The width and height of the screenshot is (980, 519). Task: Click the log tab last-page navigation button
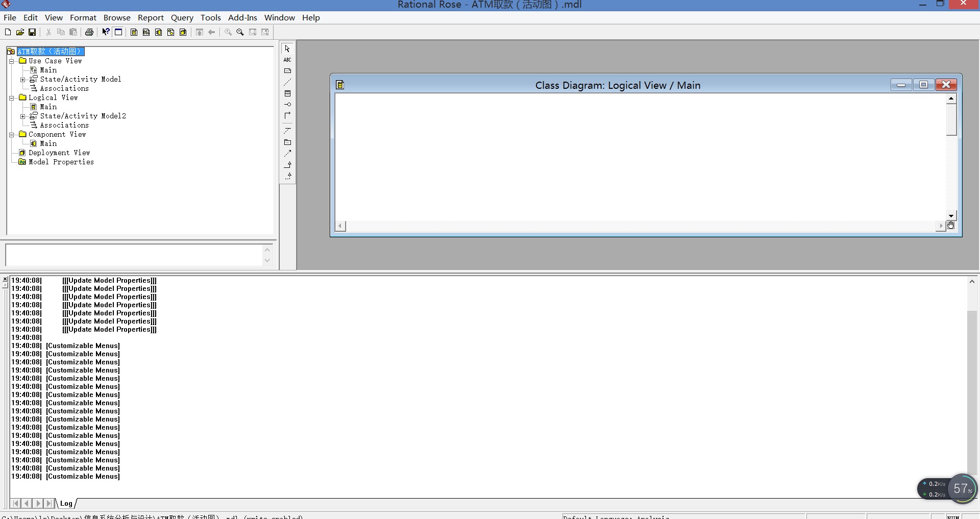point(49,504)
